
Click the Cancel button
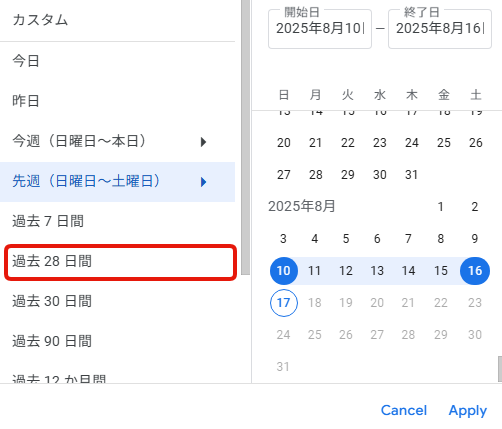tap(404, 410)
